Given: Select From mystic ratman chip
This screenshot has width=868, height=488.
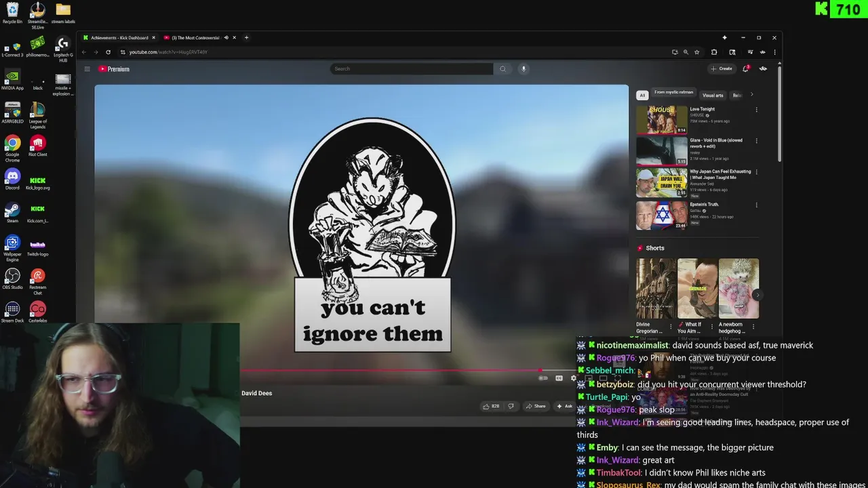Looking at the screenshot, I should click(x=673, y=92).
